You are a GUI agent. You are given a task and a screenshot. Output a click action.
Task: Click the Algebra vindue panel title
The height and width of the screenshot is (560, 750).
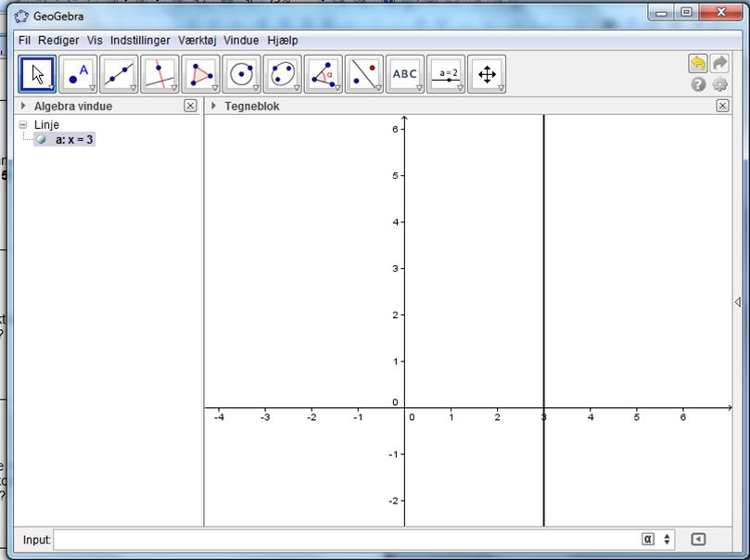(72, 107)
